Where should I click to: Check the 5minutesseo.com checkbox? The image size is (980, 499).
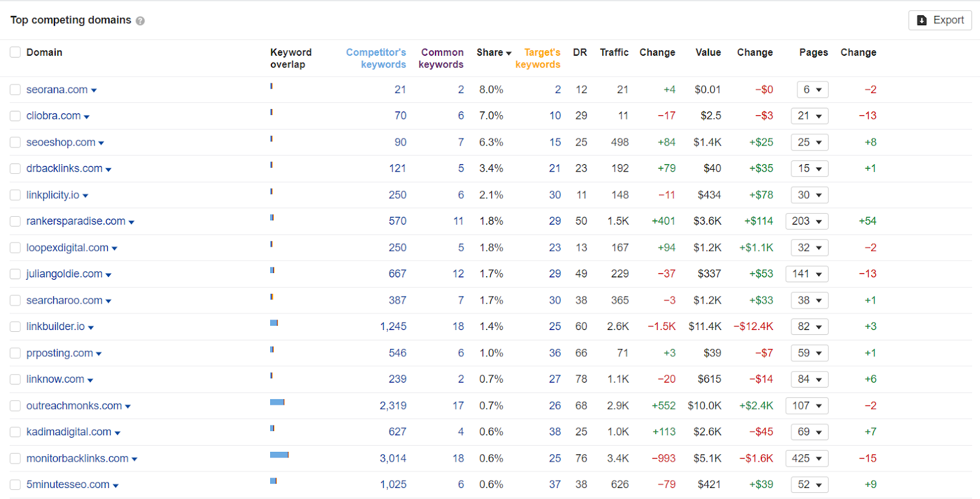(x=15, y=485)
